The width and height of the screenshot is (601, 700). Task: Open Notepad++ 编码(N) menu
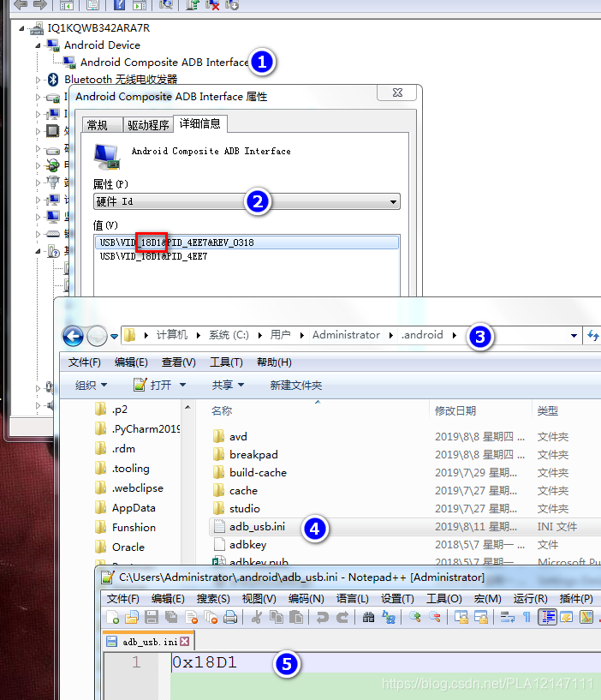coord(306,599)
